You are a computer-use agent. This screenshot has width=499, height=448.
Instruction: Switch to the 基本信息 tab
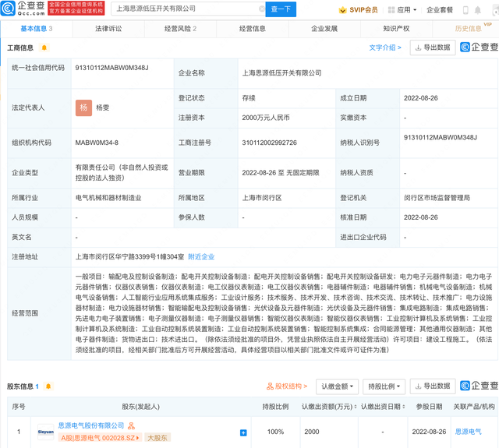37,29
